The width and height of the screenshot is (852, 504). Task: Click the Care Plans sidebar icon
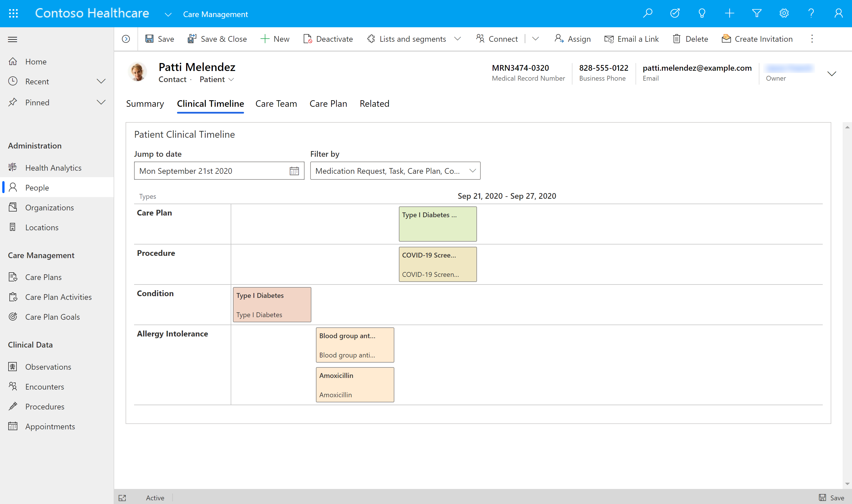click(x=13, y=277)
